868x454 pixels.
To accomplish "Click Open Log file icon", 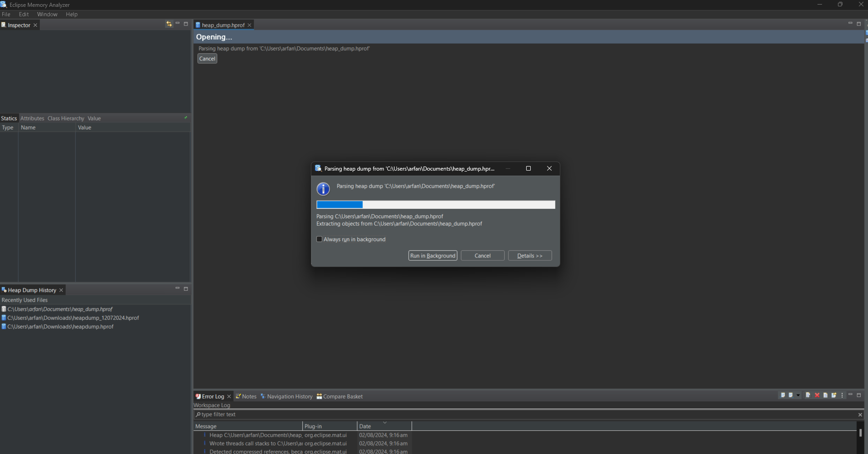I will click(x=825, y=395).
